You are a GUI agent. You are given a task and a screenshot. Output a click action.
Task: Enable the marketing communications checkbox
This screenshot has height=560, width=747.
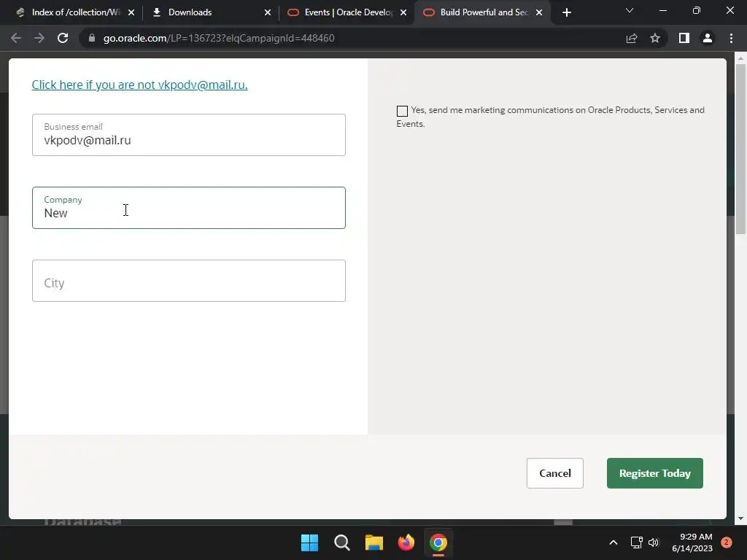point(402,111)
